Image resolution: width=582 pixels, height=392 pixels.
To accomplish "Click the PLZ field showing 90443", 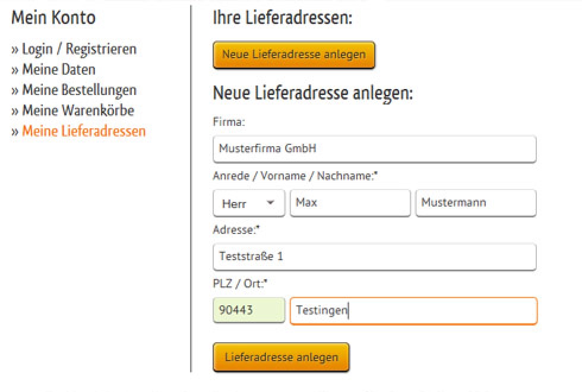I will point(249,311).
